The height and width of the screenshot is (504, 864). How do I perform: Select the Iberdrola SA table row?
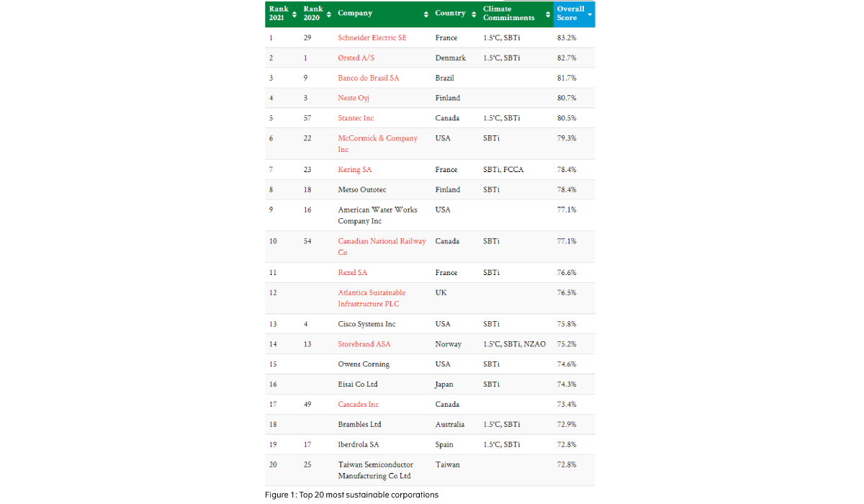(429, 445)
